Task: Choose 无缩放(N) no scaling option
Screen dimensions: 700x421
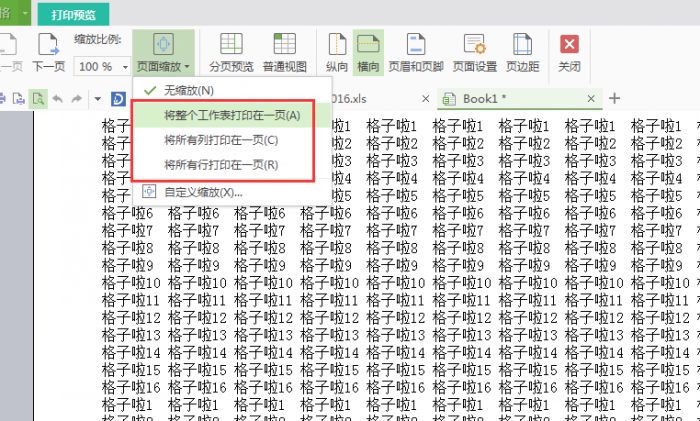Action: pyautogui.click(x=232, y=91)
